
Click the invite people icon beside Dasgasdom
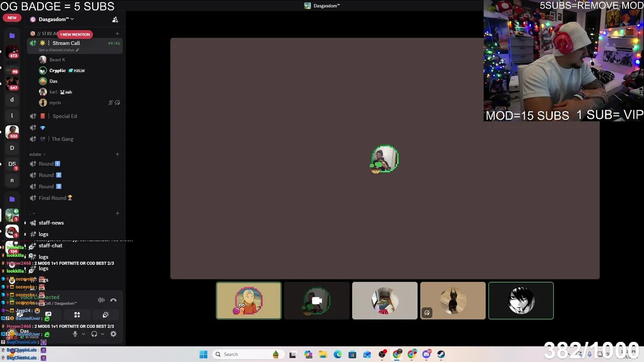tap(115, 20)
